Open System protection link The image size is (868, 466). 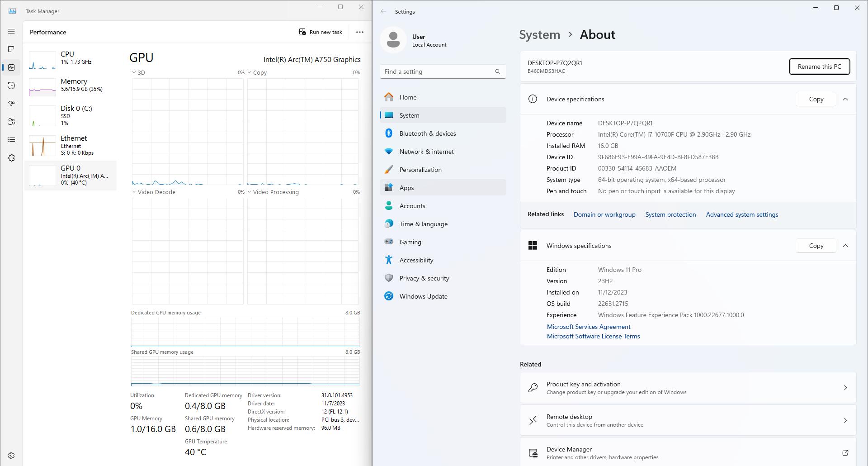[670, 214]
